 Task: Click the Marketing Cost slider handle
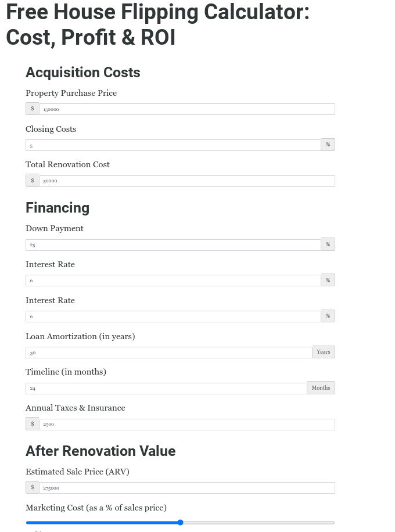click(180, 522)
